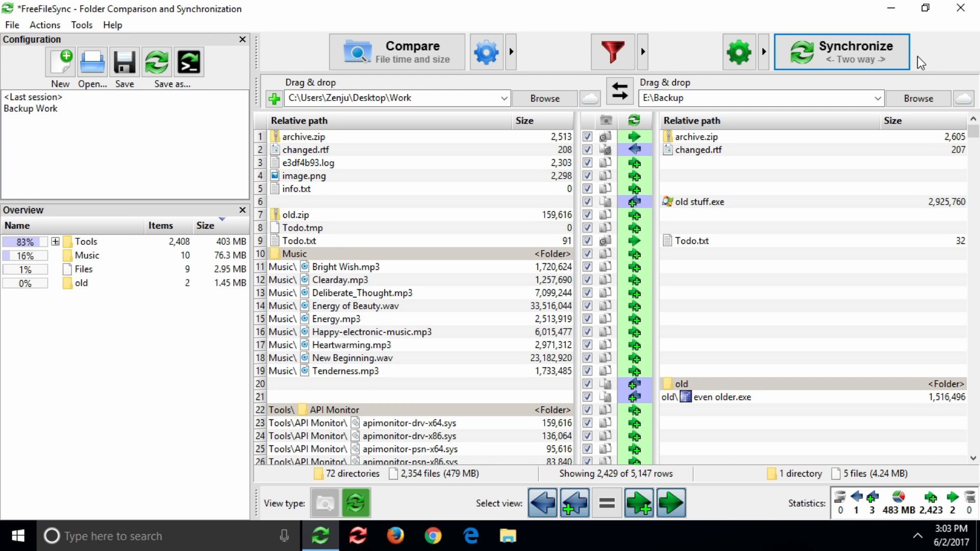
Task: Uncheck the Music folder row checkbox
Action: [x=587, y=254]
